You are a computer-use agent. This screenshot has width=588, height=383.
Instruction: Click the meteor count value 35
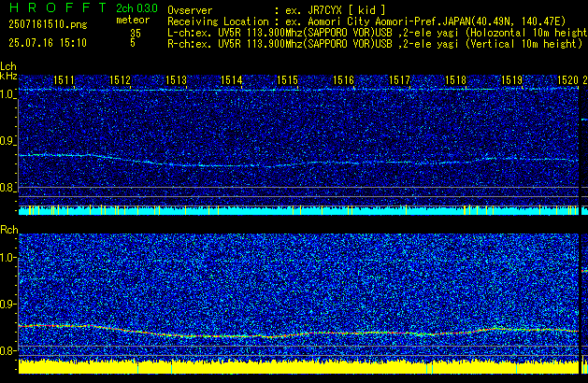[x=136, y=34]
